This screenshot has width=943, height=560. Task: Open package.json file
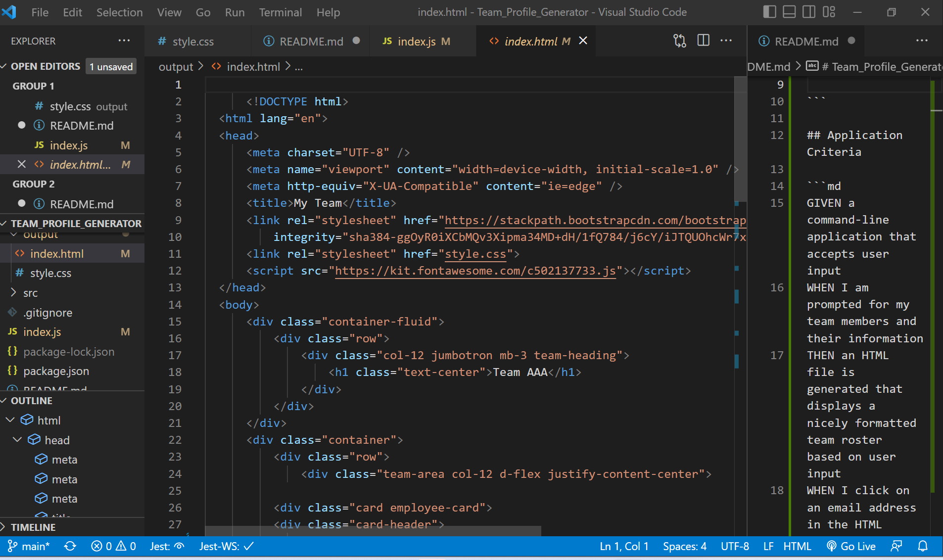pos(72,371)
